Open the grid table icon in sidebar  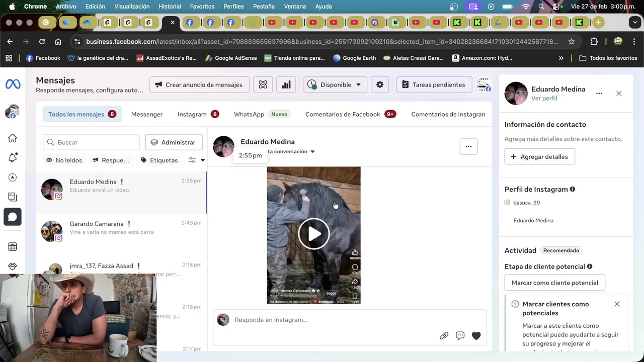point(13,247)
